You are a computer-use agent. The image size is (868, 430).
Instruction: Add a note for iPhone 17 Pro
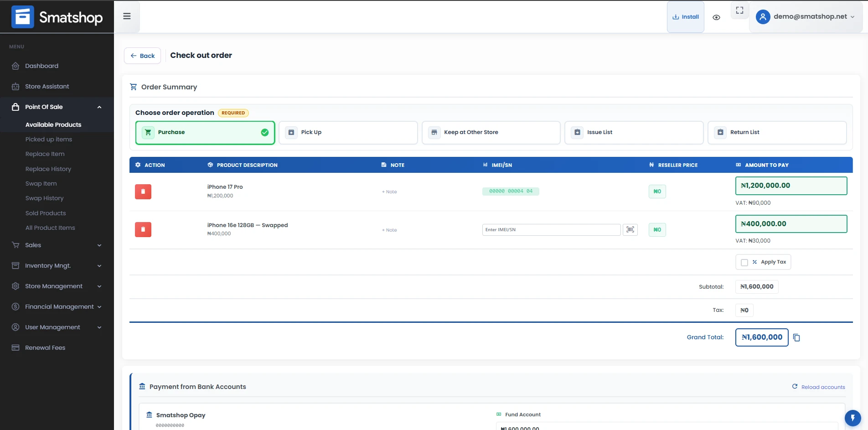coord(389,192)
